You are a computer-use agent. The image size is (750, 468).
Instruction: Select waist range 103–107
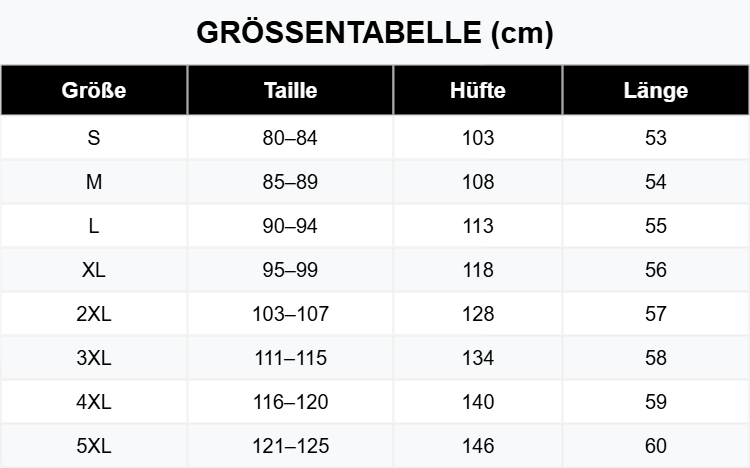(290, 314)
